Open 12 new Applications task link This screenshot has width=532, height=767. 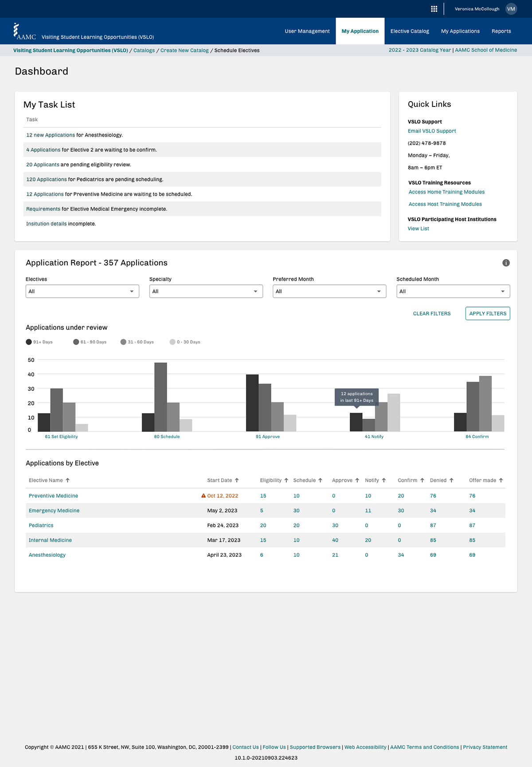pos(51,135)
